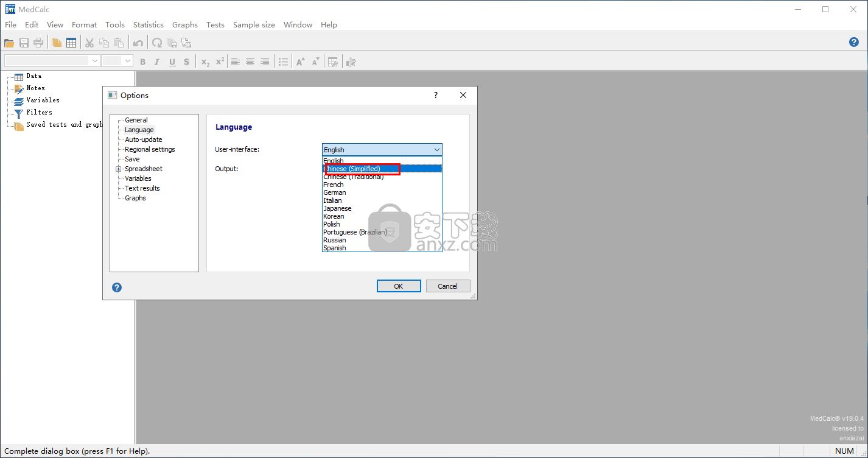The image size is (868, 458).
Task: Click the Open file folder icon
Action: click(x=9, y=43)
